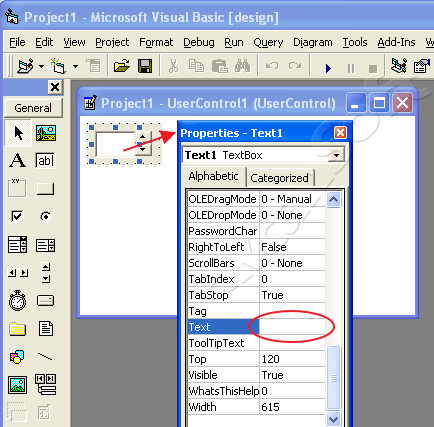Select the DirListBox folder tool
The width and height of the screenshot is (434, 427).
tap(17, 329)
